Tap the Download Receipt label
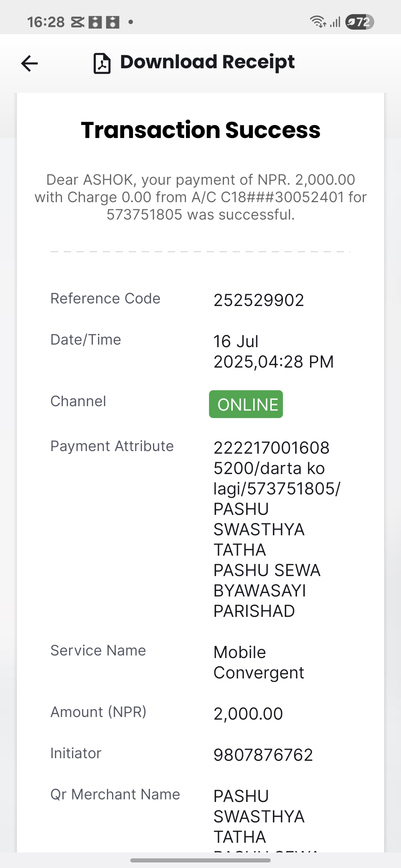401x868 pixels. 207,62
